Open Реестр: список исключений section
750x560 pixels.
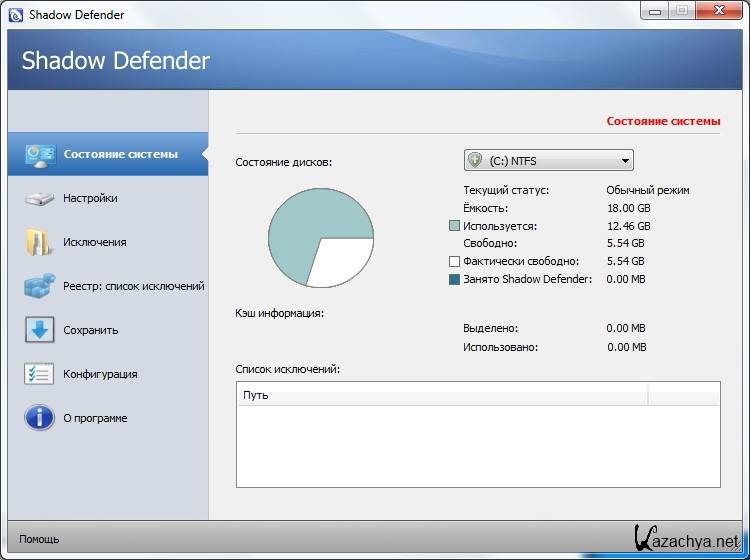click(x=133, y=286)
